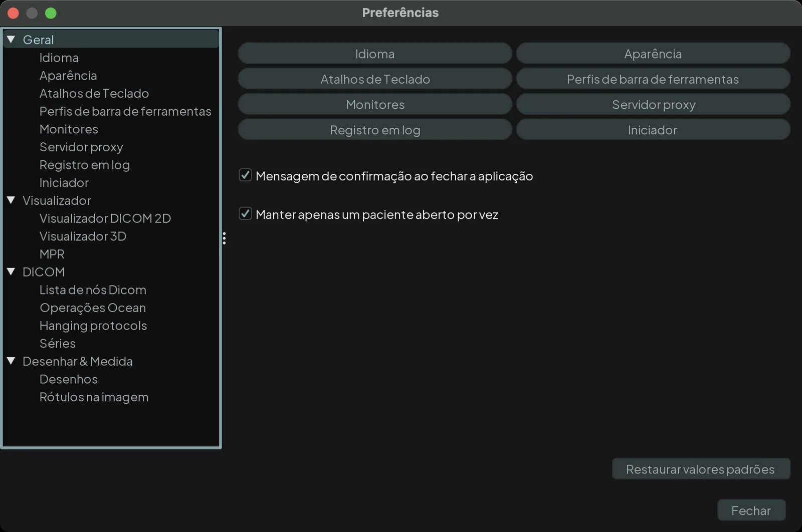Select Hanging protocols tree item
Screen dimensions: 802x532
coord(93,326)
